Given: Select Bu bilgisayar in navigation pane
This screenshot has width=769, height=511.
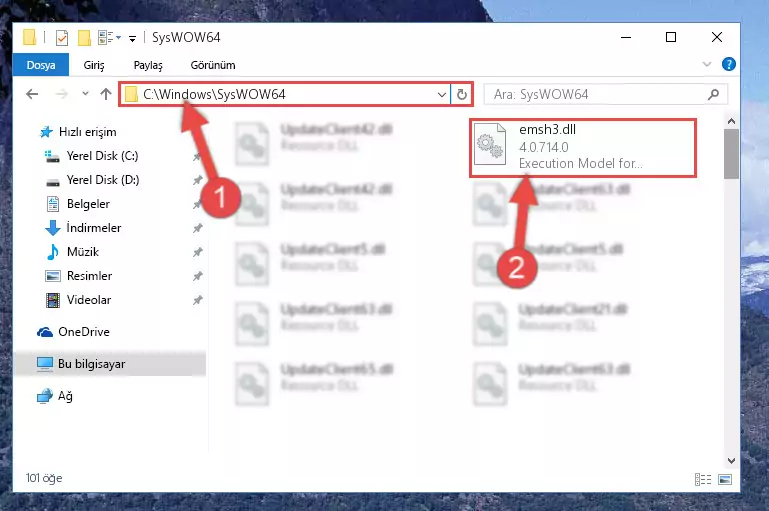Looking at the screenshot, I should click(x=110, y=364).
